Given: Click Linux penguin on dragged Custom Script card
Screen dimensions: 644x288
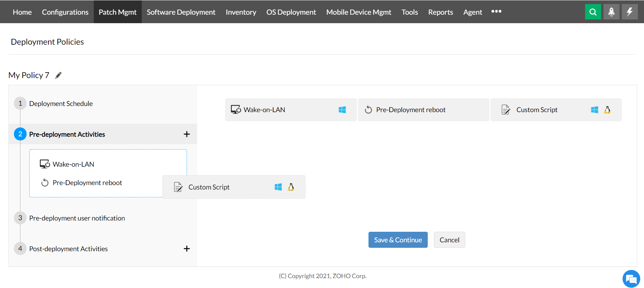Looking at the screenshot, I should [x=291, y=187].
